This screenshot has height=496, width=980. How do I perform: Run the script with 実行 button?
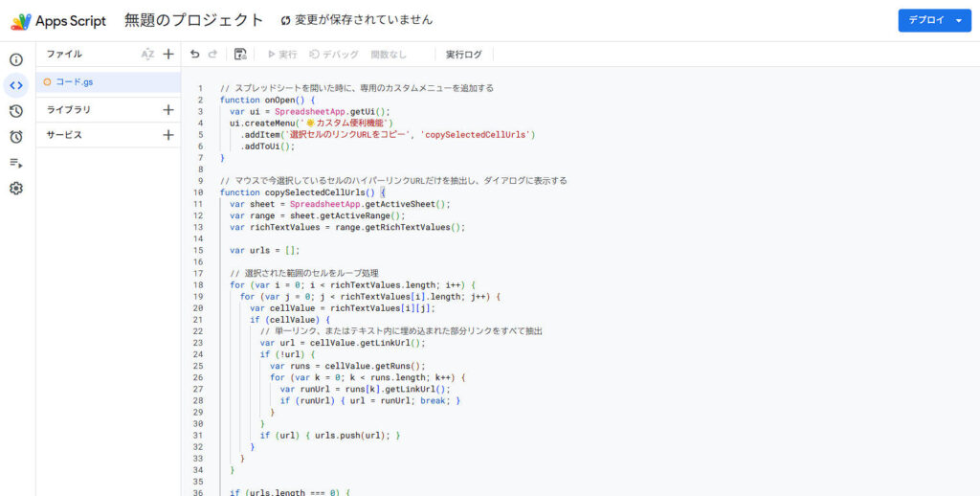coord(282,55)
